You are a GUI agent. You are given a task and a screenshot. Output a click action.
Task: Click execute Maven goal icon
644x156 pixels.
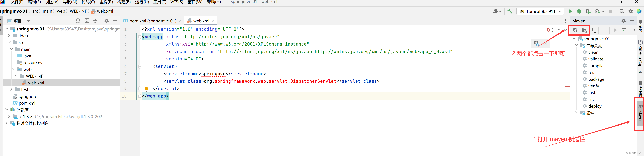pyautogui.click(x=624, y=30)
